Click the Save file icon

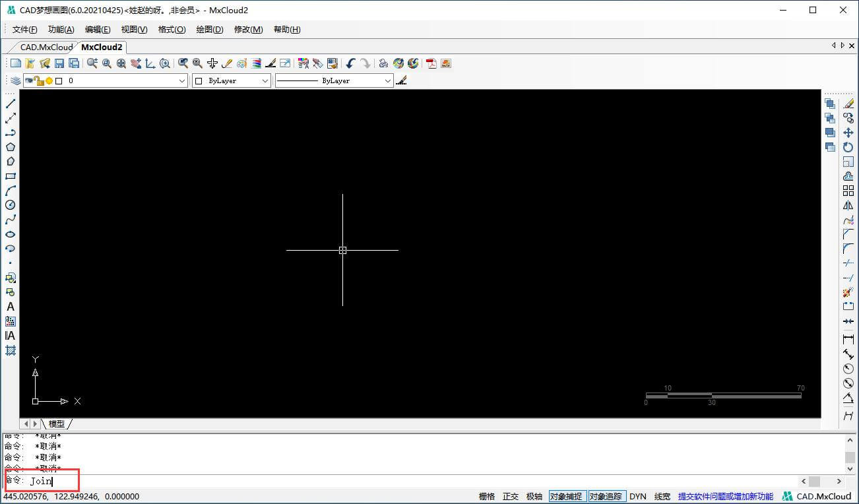click(59, 63)
